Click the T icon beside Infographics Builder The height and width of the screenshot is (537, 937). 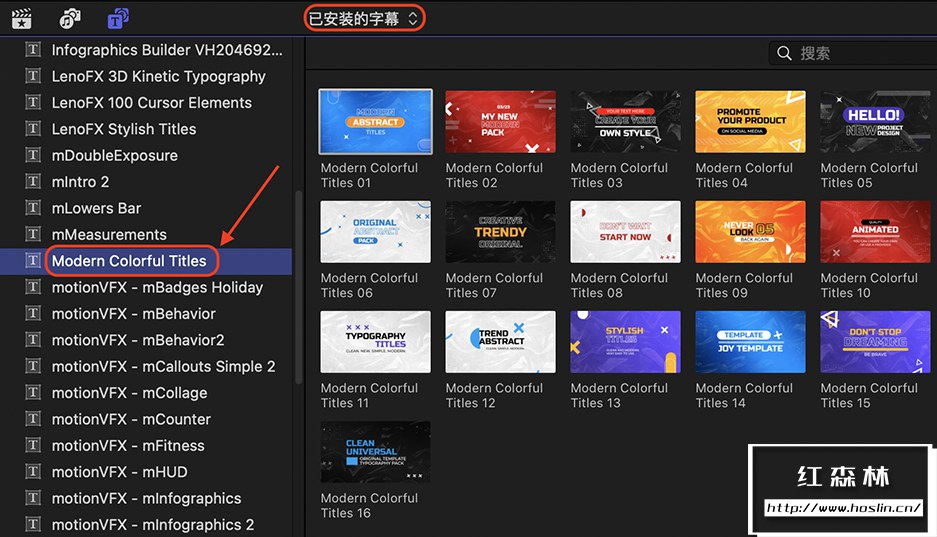[33, 50]
